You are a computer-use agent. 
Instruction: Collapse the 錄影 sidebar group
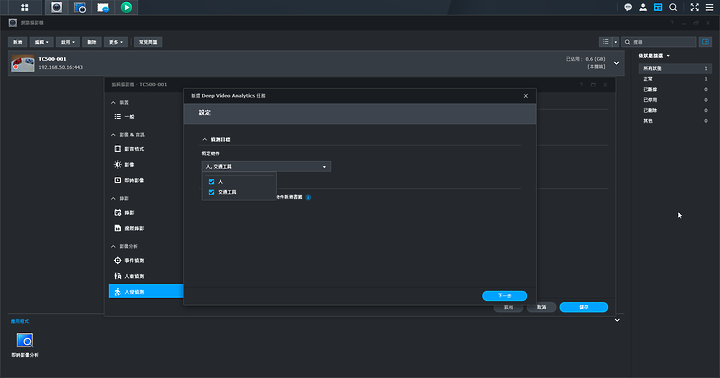[113, 198]
